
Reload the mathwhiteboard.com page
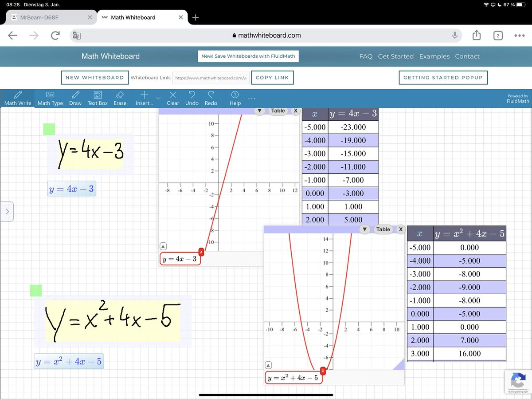coord(55,36)
